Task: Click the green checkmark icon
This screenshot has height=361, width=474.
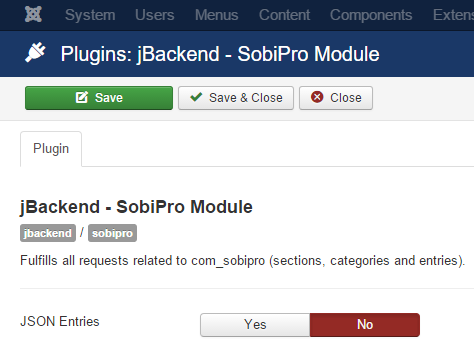Action: pos(196,97)
